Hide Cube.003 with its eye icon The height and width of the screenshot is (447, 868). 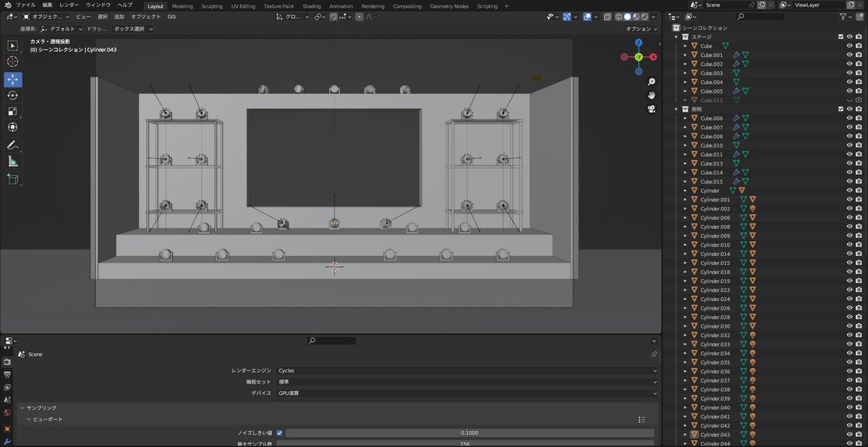click(x=850, y=73)
